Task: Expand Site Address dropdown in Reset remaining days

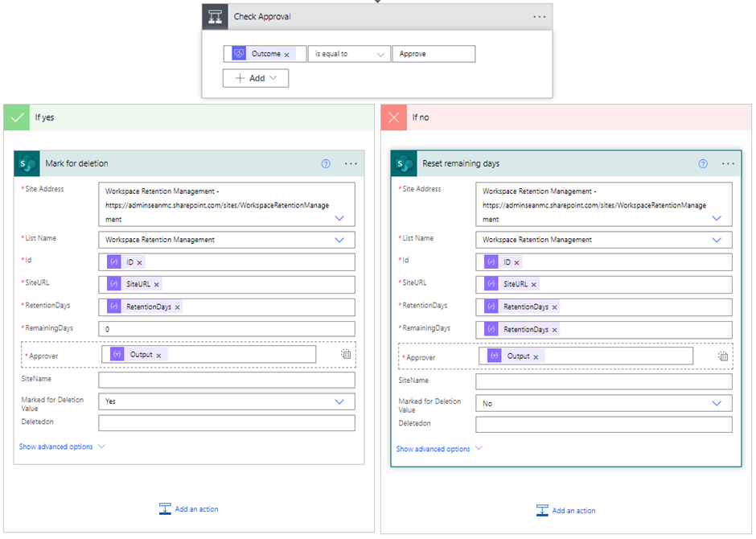Action: point(717,218)
